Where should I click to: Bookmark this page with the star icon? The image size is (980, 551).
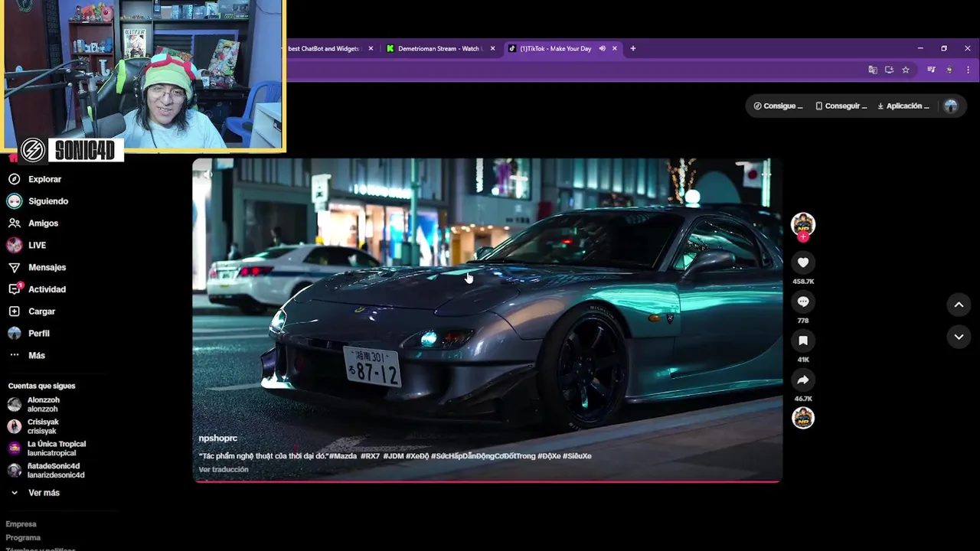pos(906,70)
